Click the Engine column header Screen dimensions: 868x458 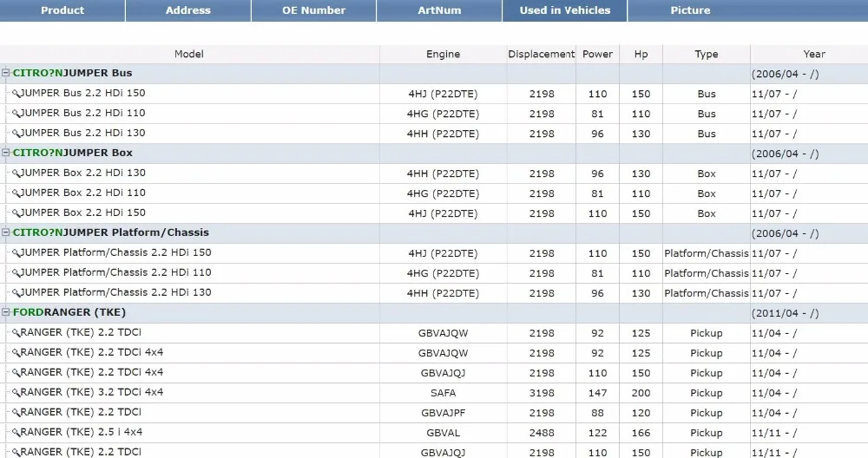click(443, 54)
